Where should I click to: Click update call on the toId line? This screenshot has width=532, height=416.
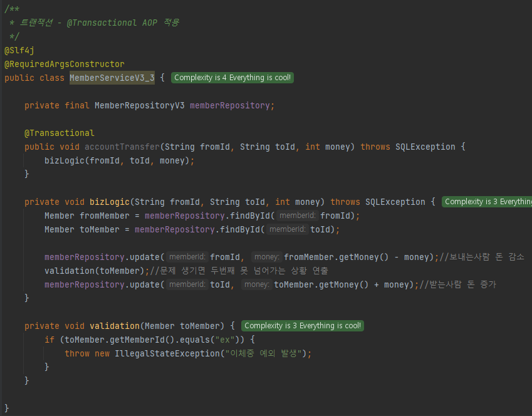[x=145, y=284]
